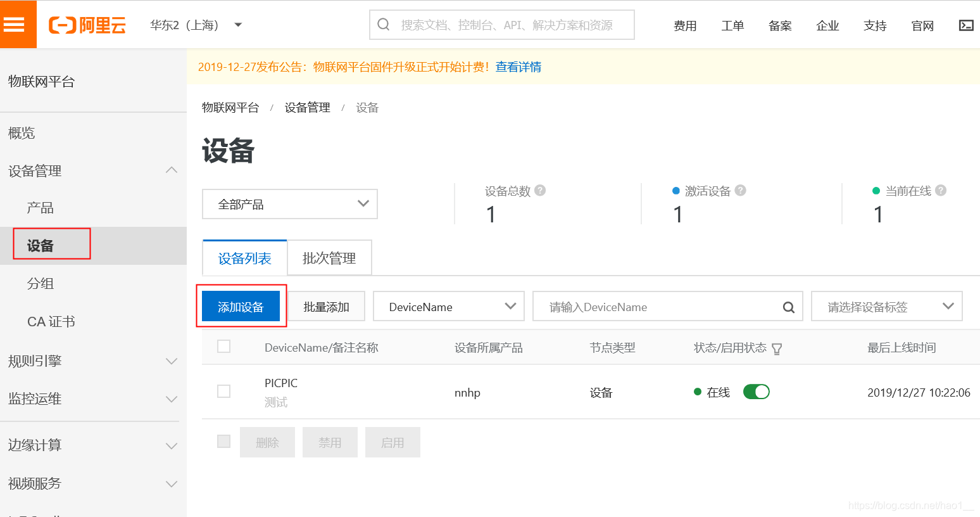
Task: Open the hamburger menu
Action: tap(14, 25)
